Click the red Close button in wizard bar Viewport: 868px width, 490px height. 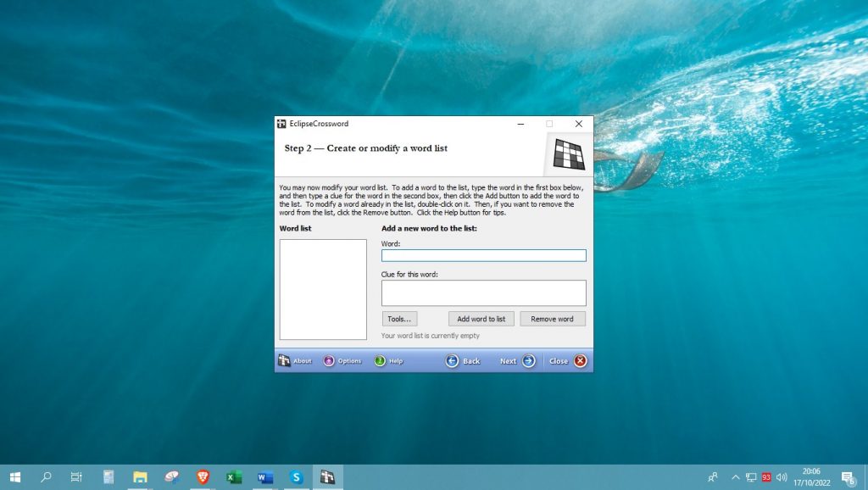pyautogui.click(x=569, y=361)
